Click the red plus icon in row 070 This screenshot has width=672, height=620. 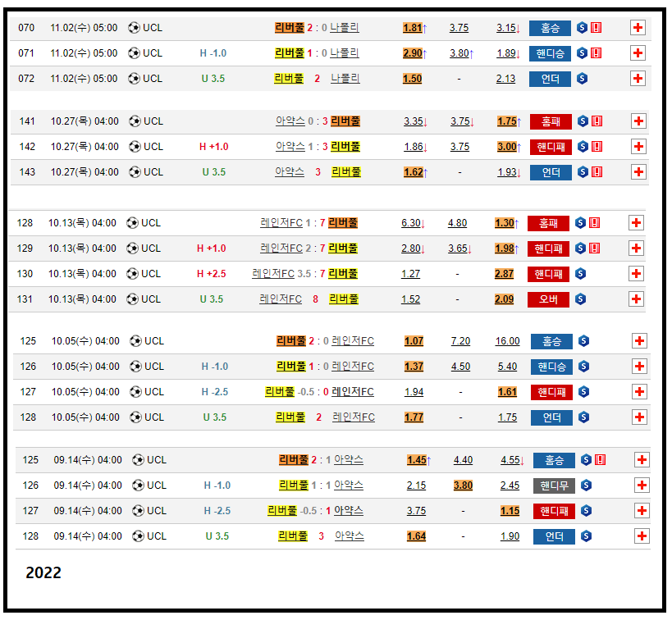638,28
